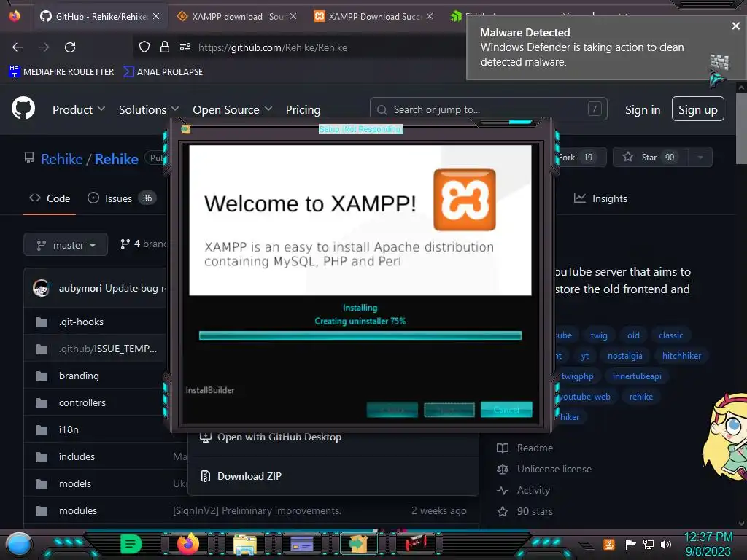Open the Pricing page link

coord(303,109)
